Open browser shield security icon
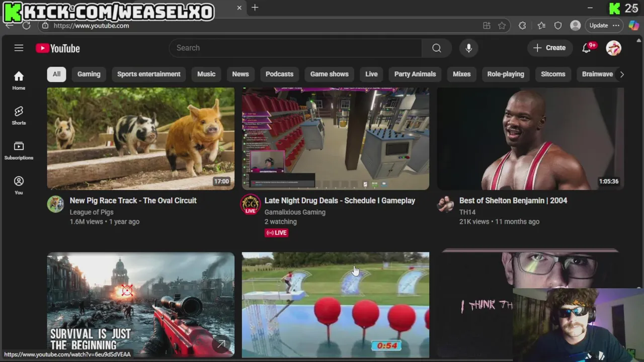The width and height of the screenshot is (644, 362). 558,26
